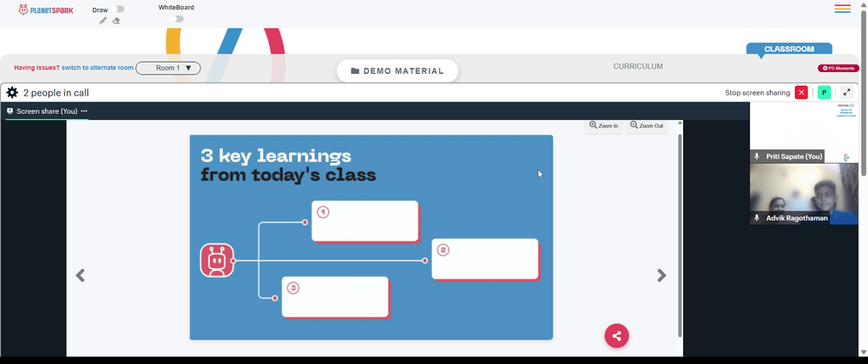Click the green P participant badge
The image size is (868, 364).
(825, 93)
